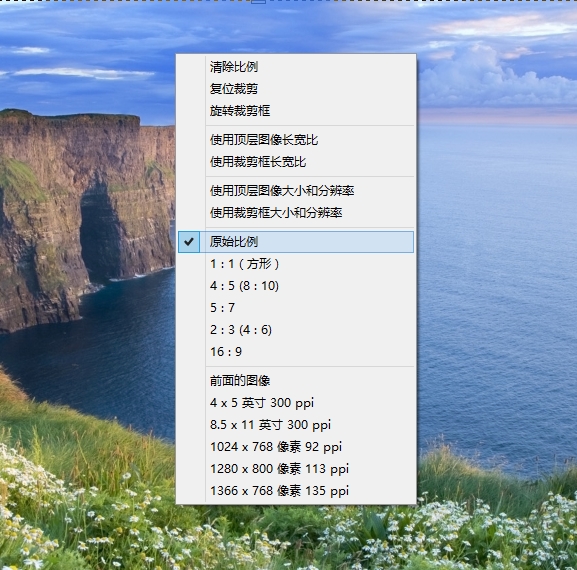Select 1280 x 800 像素 113 ppi
This screenshot has width=577, height=570.
tap(296, 469)
